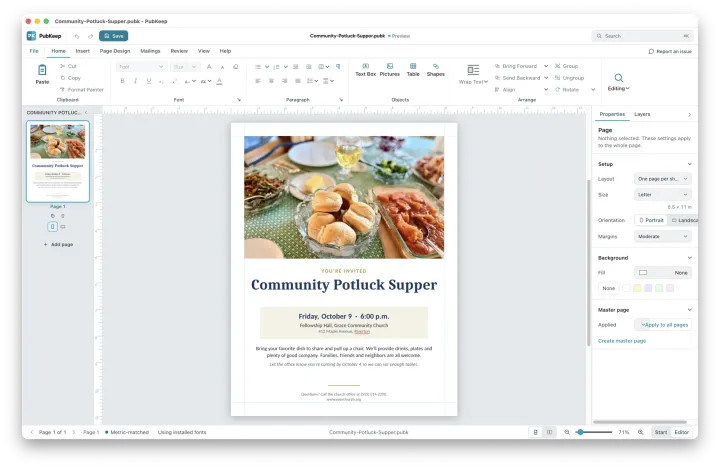This screenshot has height=468, width=720.
Task: Insert a Table object
Action: click(413, 70)
